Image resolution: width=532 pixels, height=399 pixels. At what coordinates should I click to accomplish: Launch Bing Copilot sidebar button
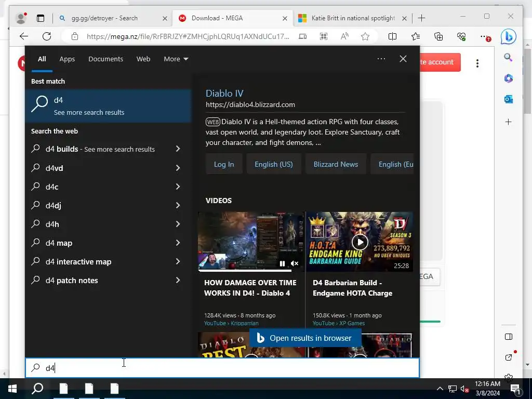pyautogui.click(x=508, y=37)
